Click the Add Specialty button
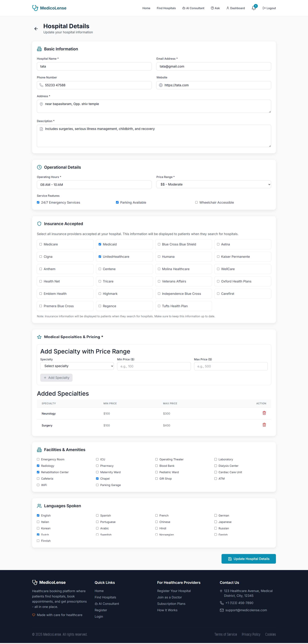This screenshot has width=308, height=644. (56, 378)
